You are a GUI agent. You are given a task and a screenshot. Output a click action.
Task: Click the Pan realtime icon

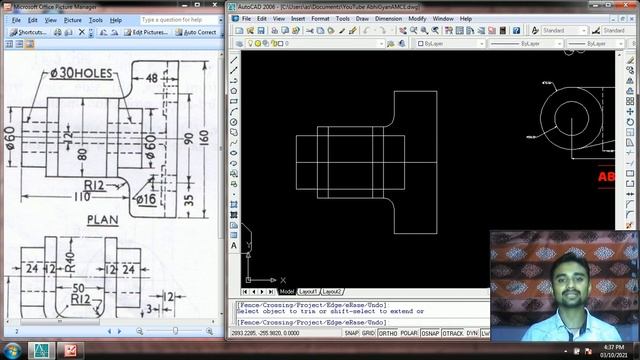point(403,31)
